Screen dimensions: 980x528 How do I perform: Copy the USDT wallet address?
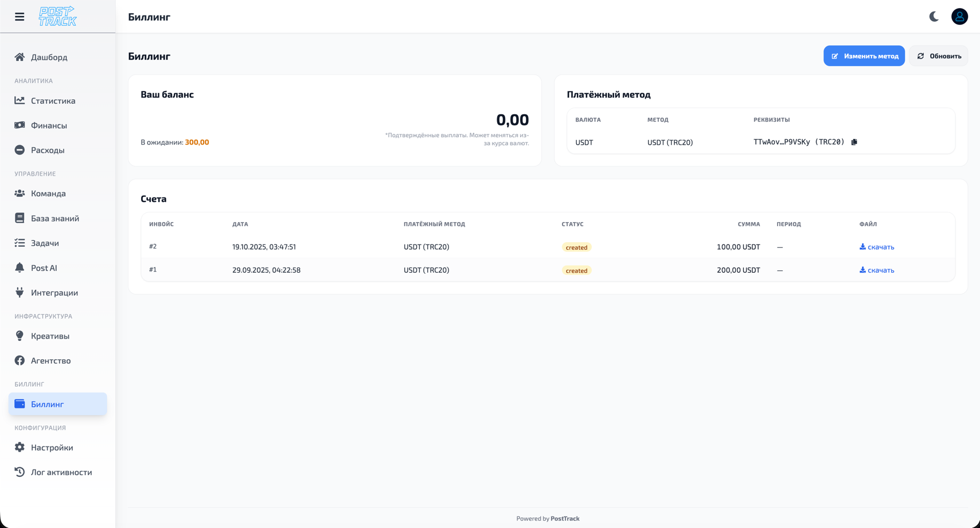[x=854, y=142]
